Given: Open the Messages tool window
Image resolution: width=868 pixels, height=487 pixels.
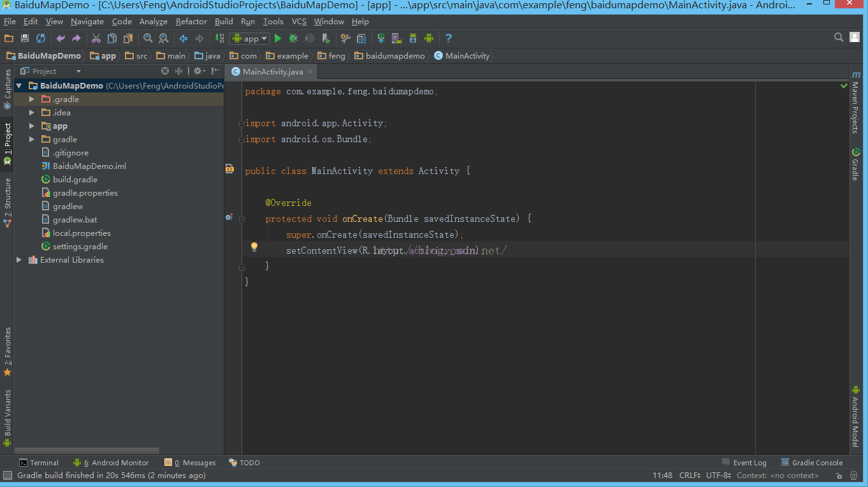Looking at the screenshot, I should tap(190, 463).
